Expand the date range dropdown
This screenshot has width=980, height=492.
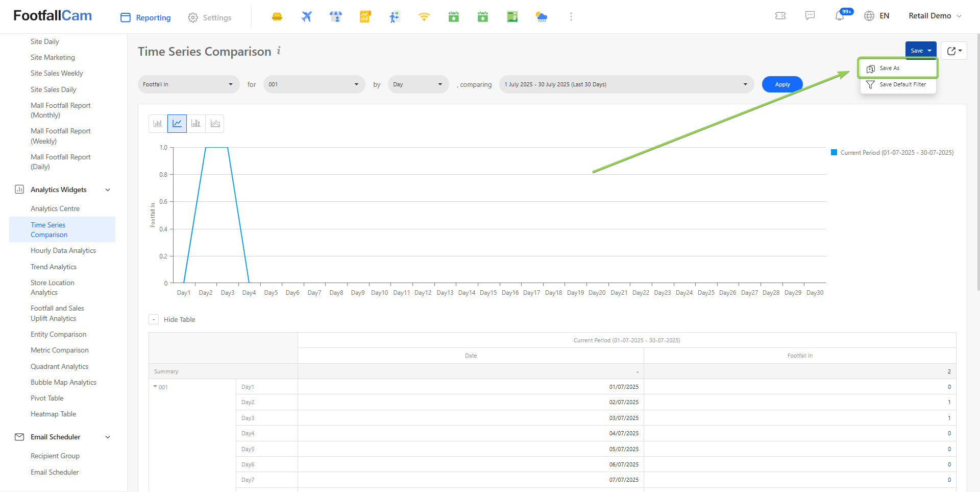pyautogui.click(x=626, y=84)
